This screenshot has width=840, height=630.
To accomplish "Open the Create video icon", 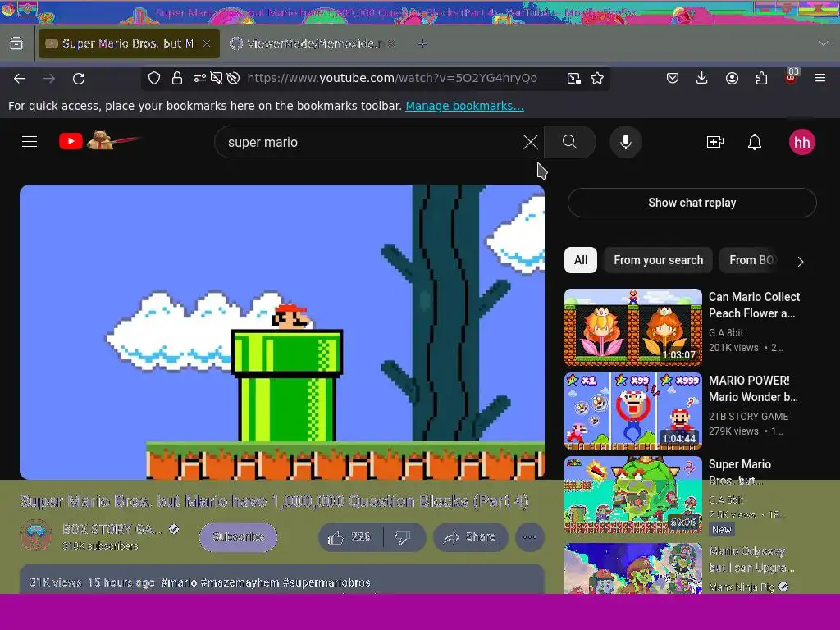I will click(x=715, y=142).
